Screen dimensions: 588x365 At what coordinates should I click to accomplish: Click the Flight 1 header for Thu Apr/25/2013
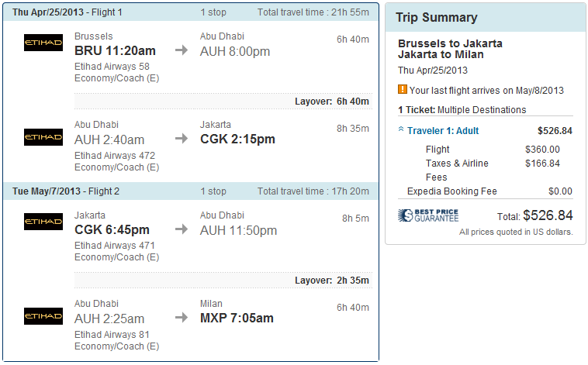tap(67, 12)
